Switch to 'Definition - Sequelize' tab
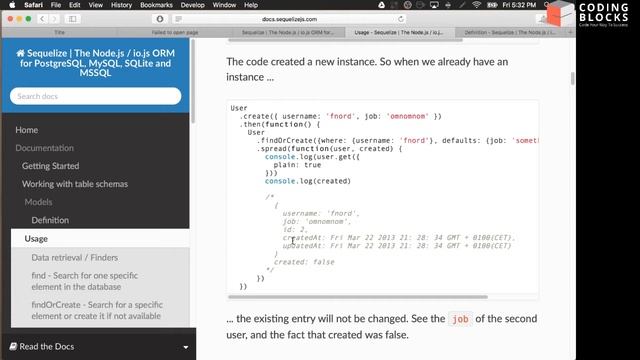Viewport: 640px width, 360px height. point(509,32)
